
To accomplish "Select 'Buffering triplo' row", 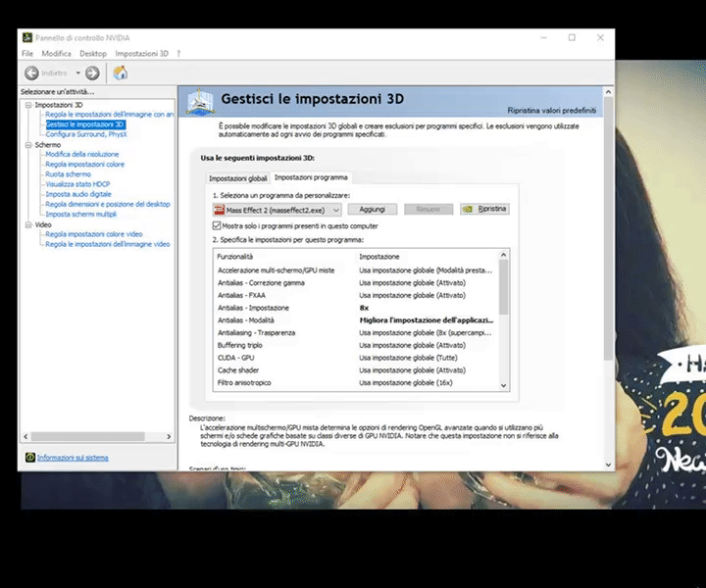I will 356,345.
